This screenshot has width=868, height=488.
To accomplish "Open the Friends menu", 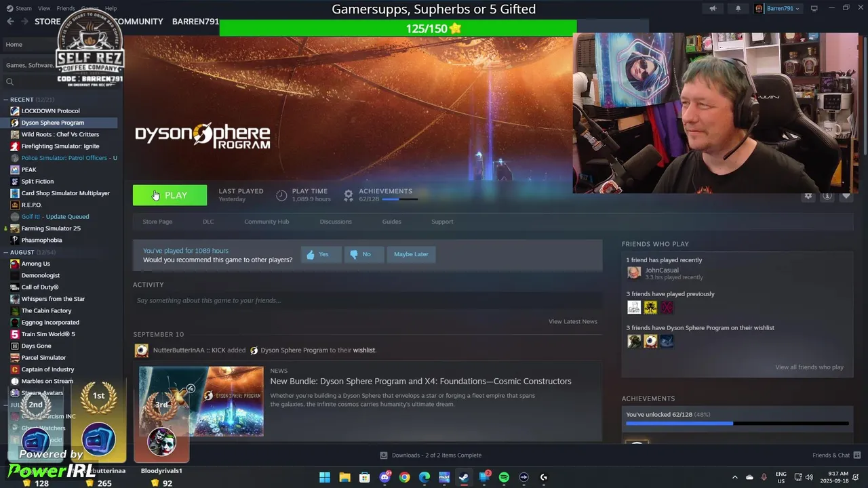I will pyautogui.click(x=66, y=8).
